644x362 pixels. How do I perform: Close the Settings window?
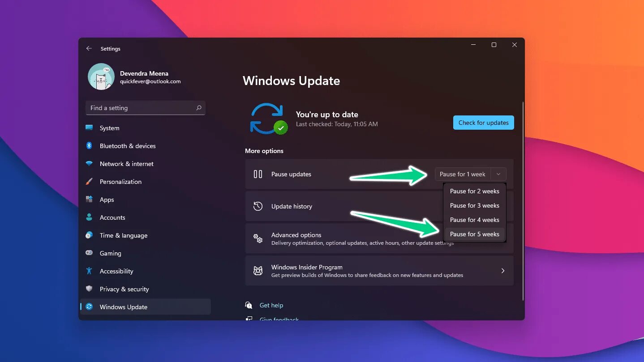point(515,45)
